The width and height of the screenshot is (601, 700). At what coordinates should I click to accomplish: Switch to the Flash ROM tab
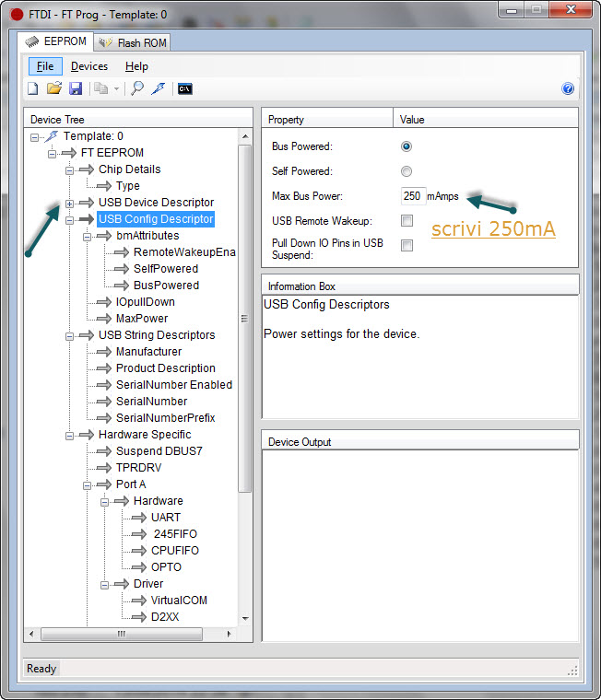pyautogui.click(x=133, y=43)
